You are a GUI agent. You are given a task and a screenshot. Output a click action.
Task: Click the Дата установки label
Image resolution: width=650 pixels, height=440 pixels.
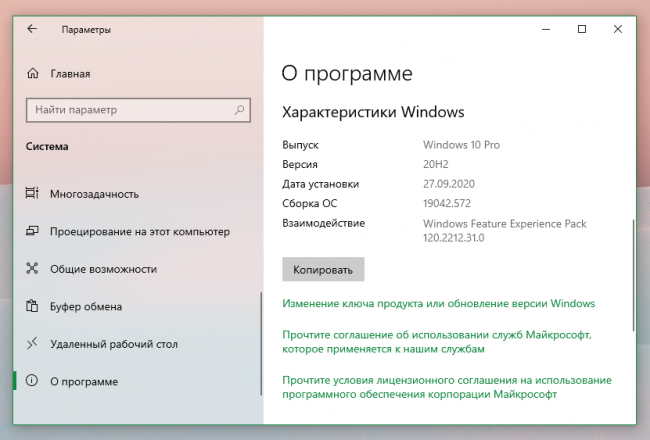[x=320, y=184]
